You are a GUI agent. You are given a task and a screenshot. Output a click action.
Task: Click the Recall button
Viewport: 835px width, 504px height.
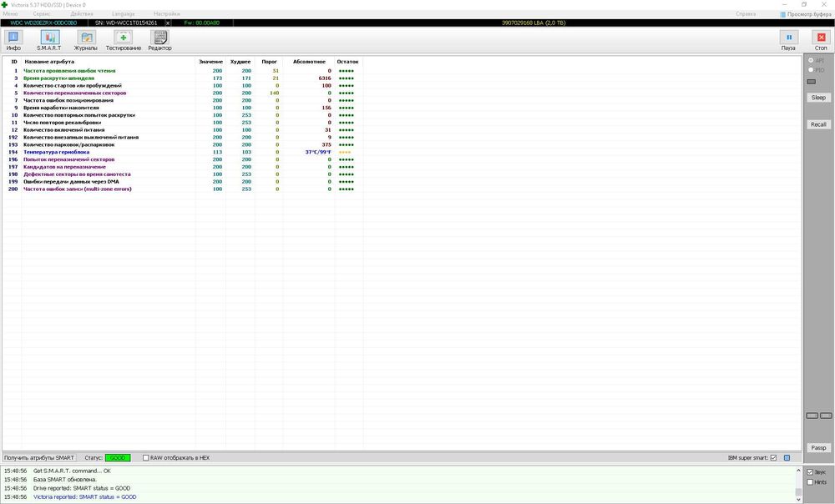(x=818, y=124)
